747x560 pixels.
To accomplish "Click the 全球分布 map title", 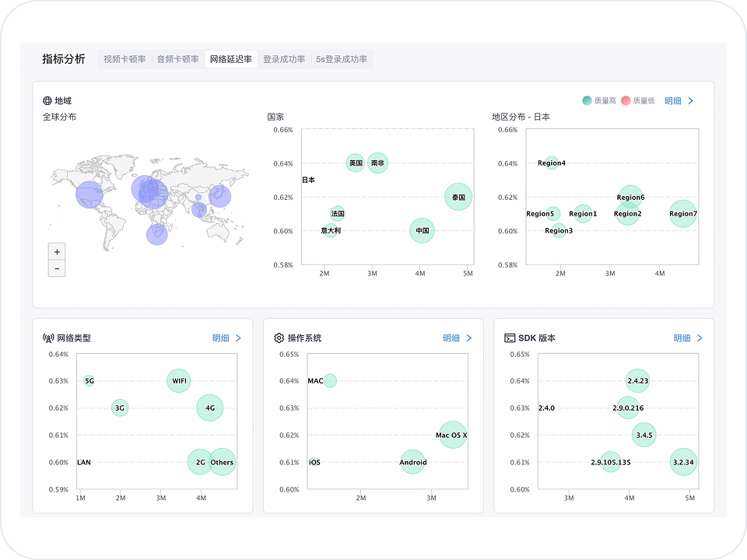I will click(59, 117).
